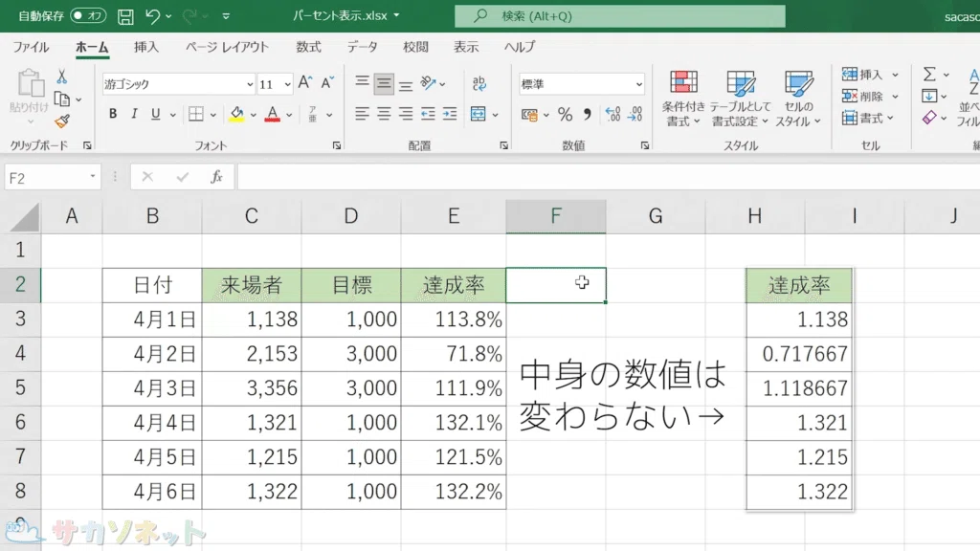Open the font name dropdown 游ゴシック
980x551 pixels.
pos(250,84)
